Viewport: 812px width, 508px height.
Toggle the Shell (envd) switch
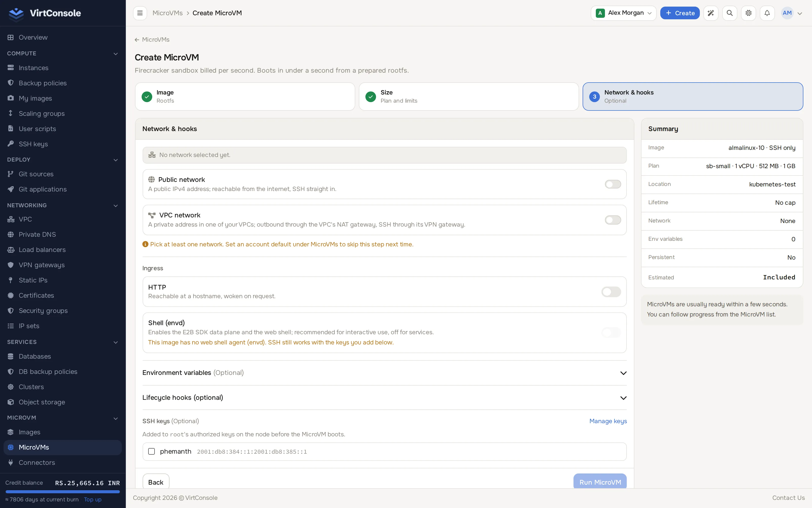click(x=611, y=333)
